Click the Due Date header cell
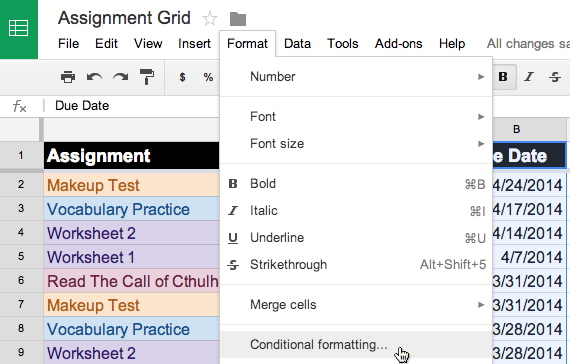570x364 pixels. (529, 156)
